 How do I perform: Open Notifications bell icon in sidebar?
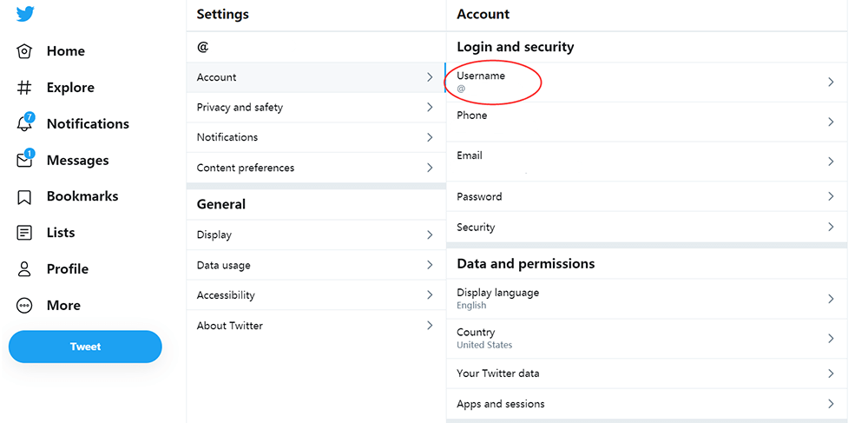pos(25,124)
